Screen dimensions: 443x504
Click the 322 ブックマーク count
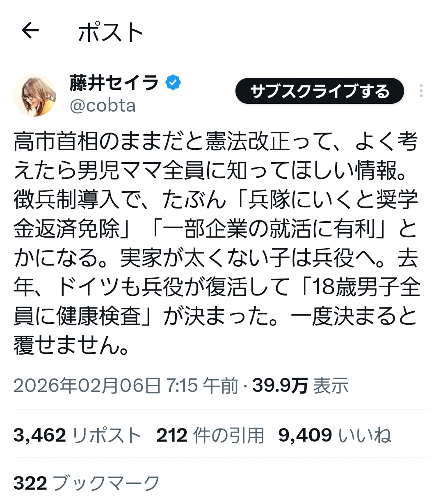(x=86, y=483)
